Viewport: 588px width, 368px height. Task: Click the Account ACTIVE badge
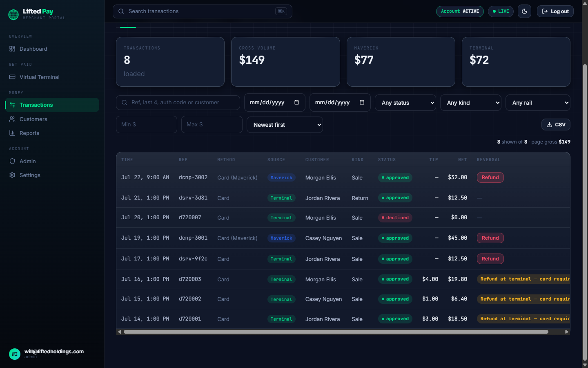click(x=460, y=11)
